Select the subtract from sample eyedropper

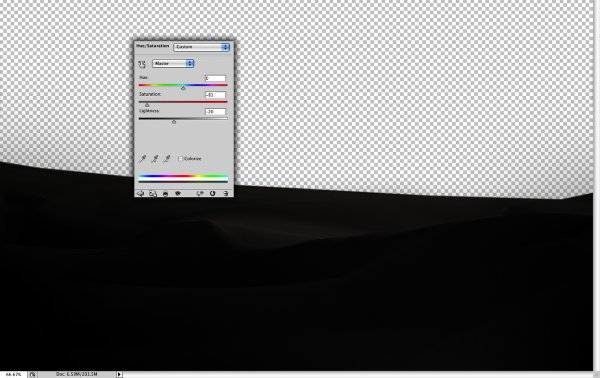tap(167, 158)
